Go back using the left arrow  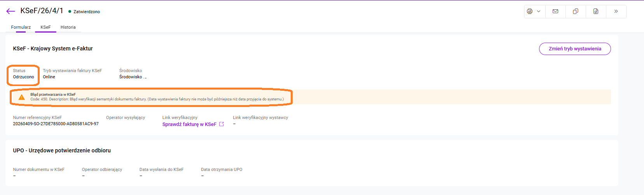coord(10,11)
